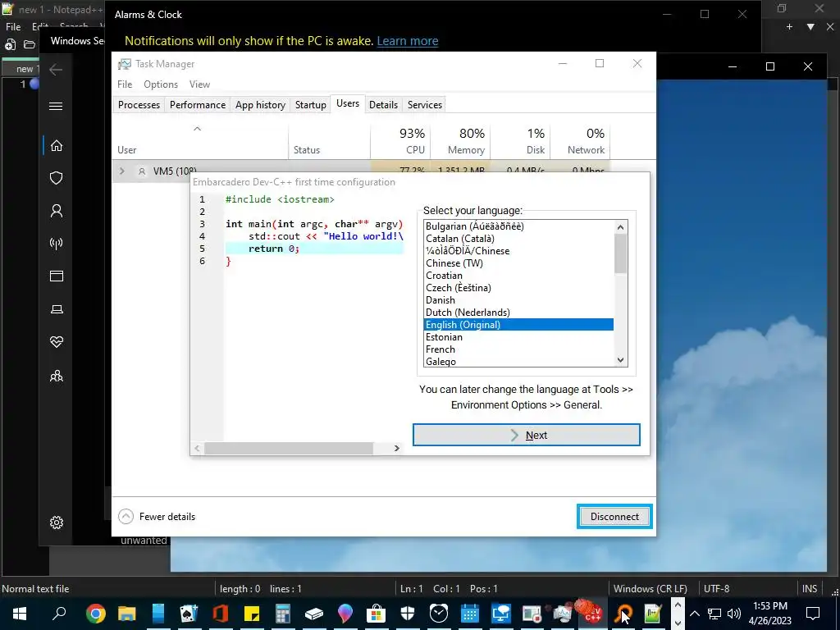
Task: Open App & browser control icon
Action: (x=57, y=276)
